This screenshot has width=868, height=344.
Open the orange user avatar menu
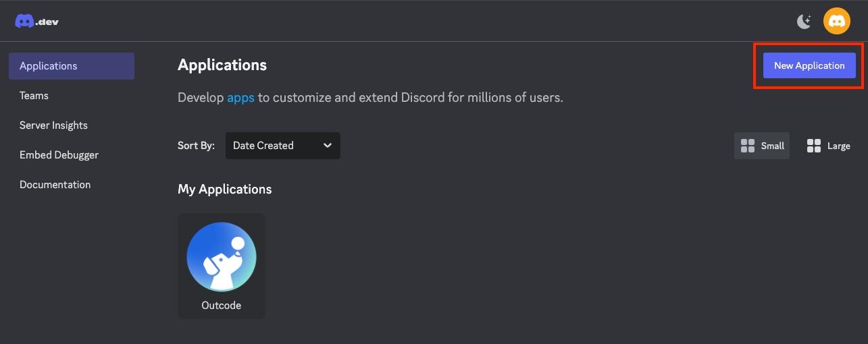pyautogui.click(x=836, y=22)
